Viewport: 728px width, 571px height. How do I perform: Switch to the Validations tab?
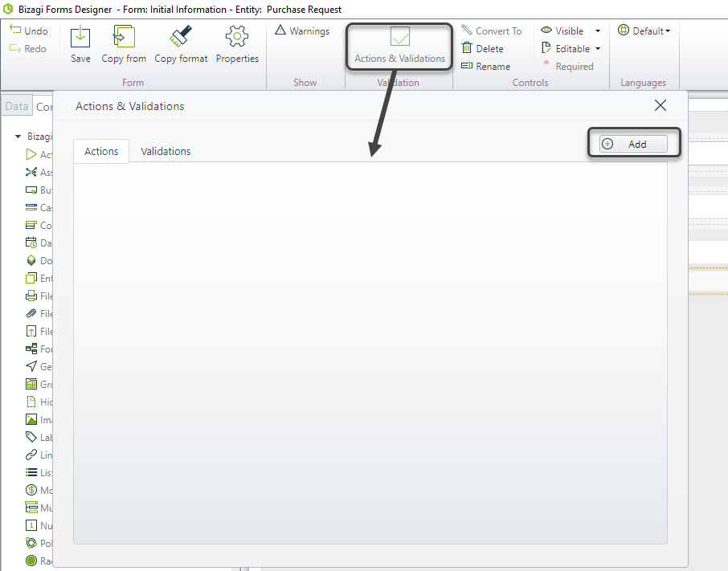(166, 151)
